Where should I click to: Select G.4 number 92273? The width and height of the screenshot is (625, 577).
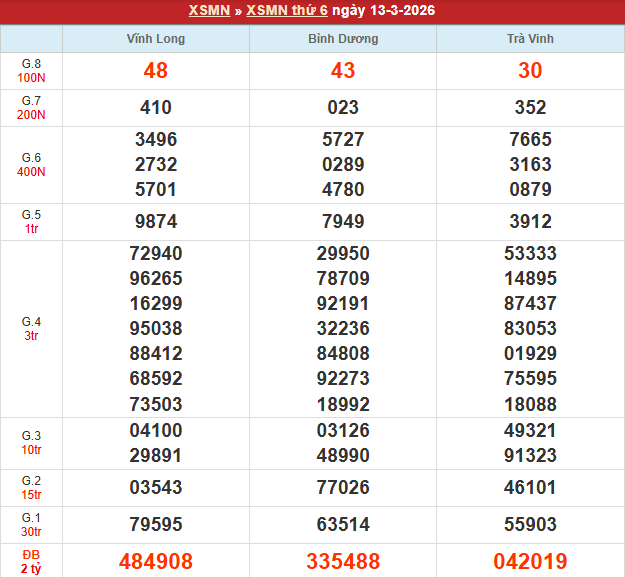click(x=343, y=379)
